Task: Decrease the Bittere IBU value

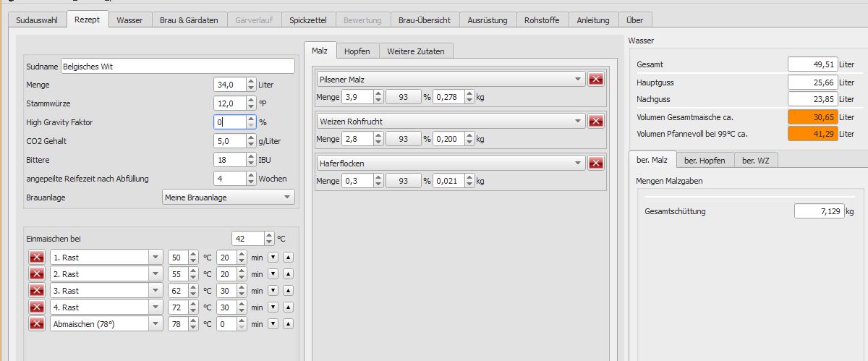Action: (251, 163)
